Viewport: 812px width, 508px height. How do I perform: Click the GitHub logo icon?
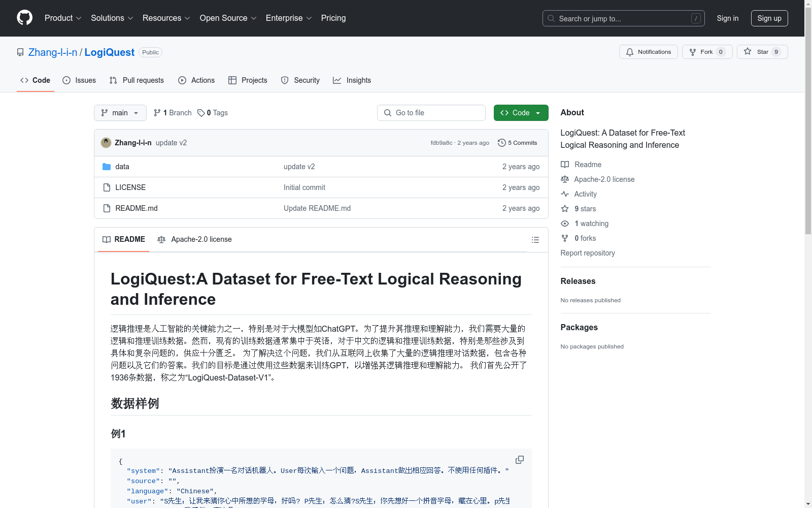pyautogui.click(x=24, y=18)
